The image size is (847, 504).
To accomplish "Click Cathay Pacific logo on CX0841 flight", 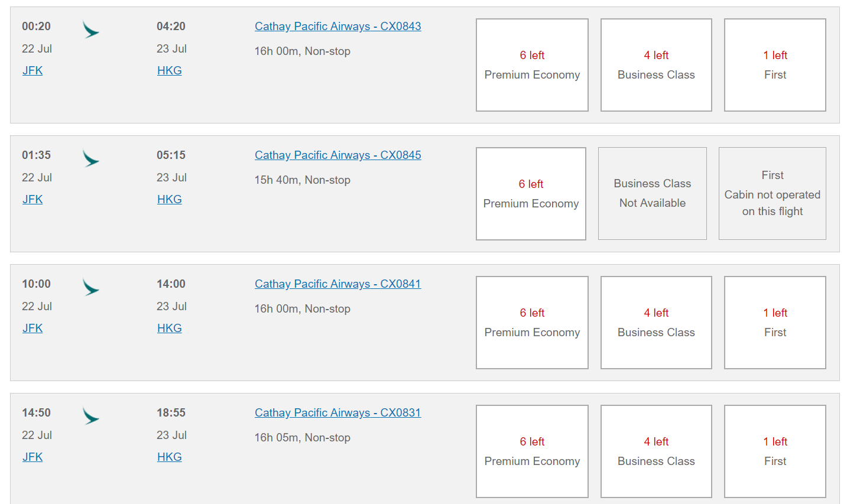I will point(90,287).
